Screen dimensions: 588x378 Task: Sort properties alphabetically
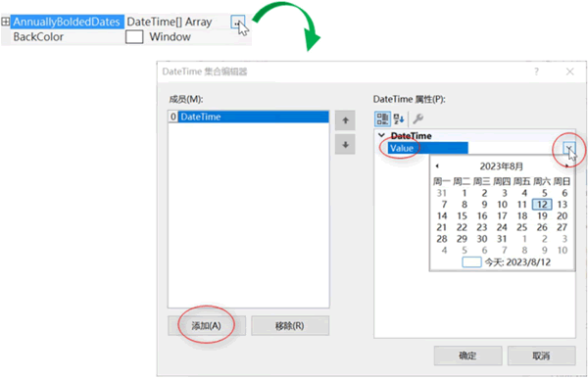399,118
